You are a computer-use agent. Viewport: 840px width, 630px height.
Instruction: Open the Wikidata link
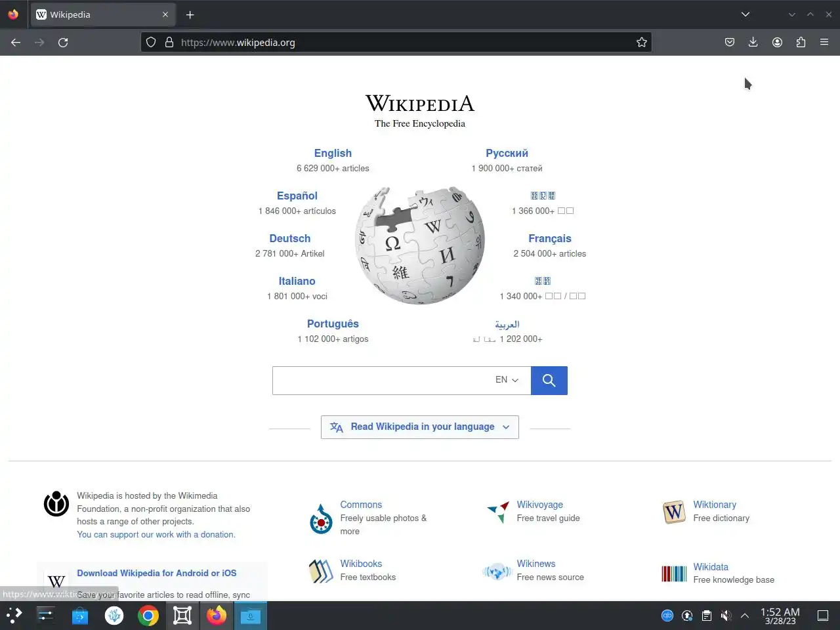(711, 567)
